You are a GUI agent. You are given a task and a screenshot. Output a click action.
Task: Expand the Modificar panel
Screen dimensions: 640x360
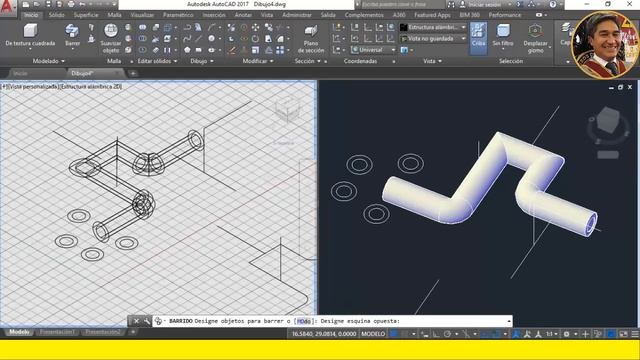(x=258, y=61)
